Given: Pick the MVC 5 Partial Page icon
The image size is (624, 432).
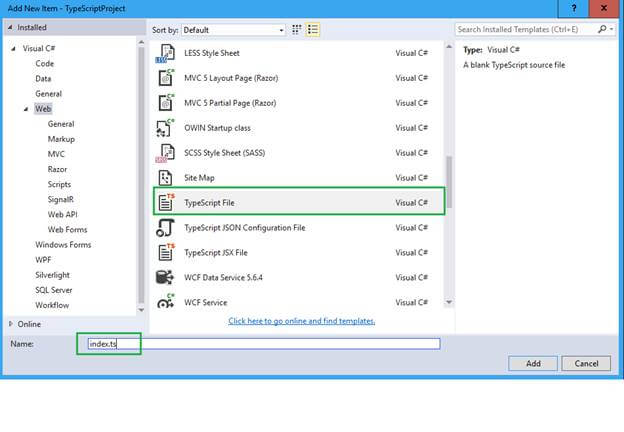Looking at the screenshot, I should (x=165, y=103).
